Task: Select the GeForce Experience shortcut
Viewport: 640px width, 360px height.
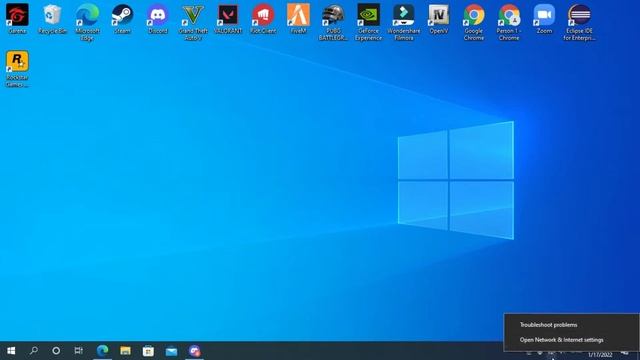Action: coord(368,22)
